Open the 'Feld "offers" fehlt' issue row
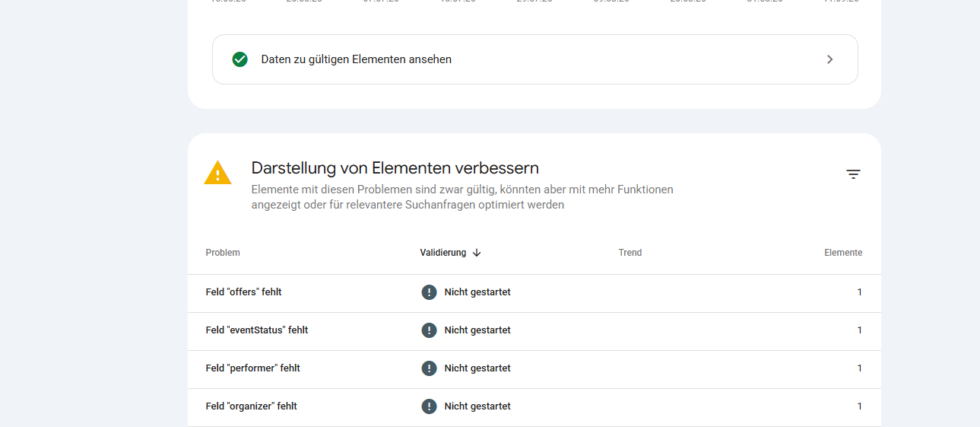Screen dimensions: 980x427 (534, 293)
